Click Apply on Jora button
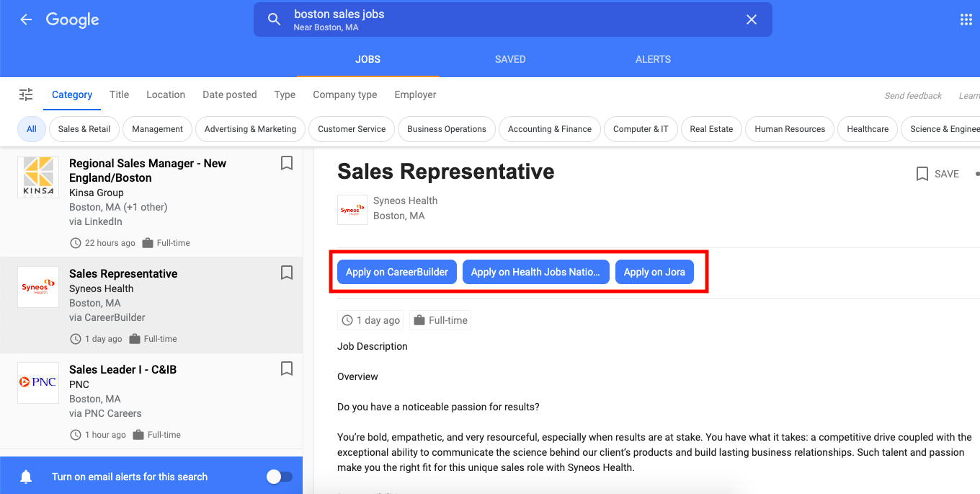Viewport: 980px width, 494px height. [x=654, y=272]
